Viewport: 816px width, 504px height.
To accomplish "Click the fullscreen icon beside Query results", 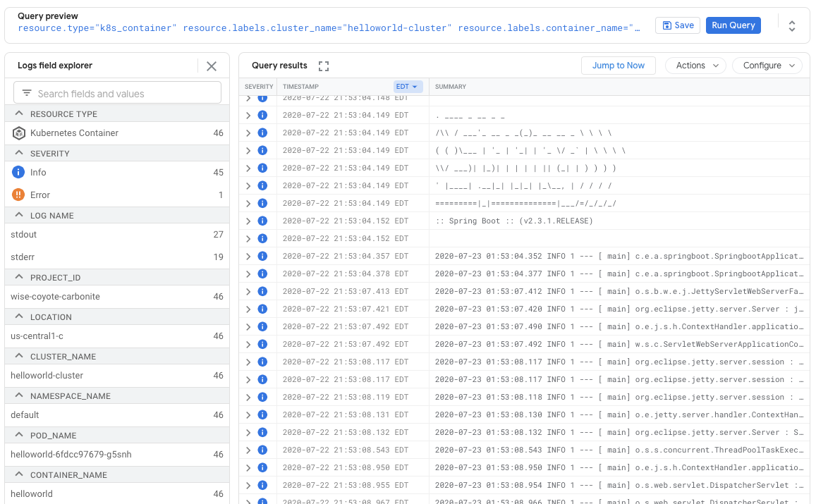I will 324,66.
